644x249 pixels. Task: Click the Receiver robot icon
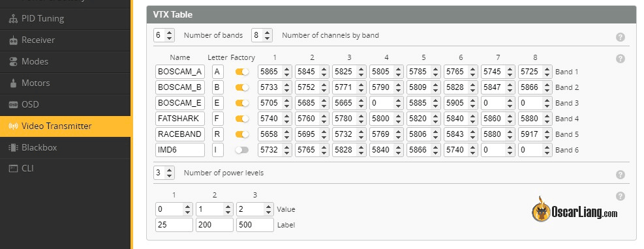[x=13, y=40]
